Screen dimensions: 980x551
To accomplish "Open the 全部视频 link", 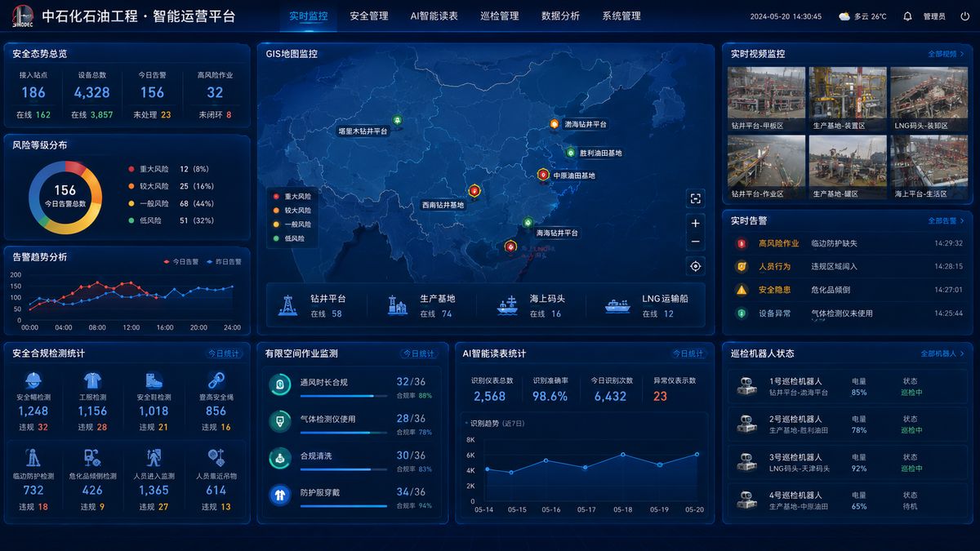I will [x=946, y=54].
